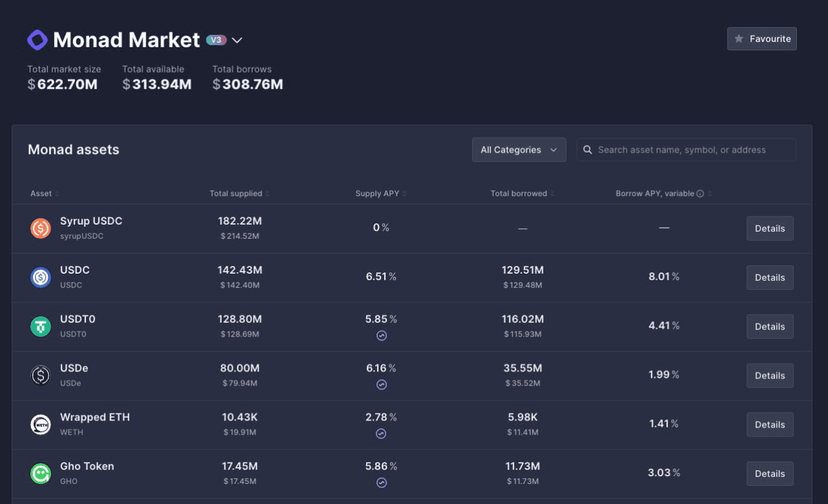Sort by Borrow APY, variable column
The height and width of the screenshot is (504, 828).
(x=664, y=193)
